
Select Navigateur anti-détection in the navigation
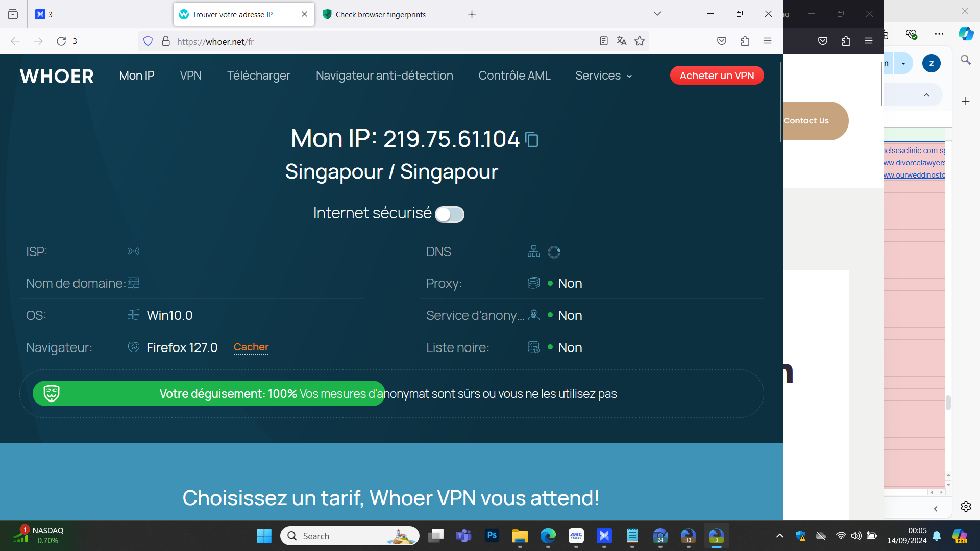click(x=384, y=76)
